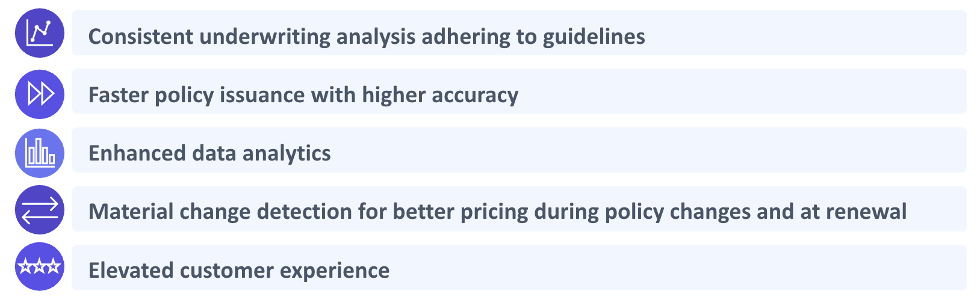The width and height of the screenshot is (980, 303).
Task: Click the circular icon beside Elevated customer experience
Action: tap(40, 266)
